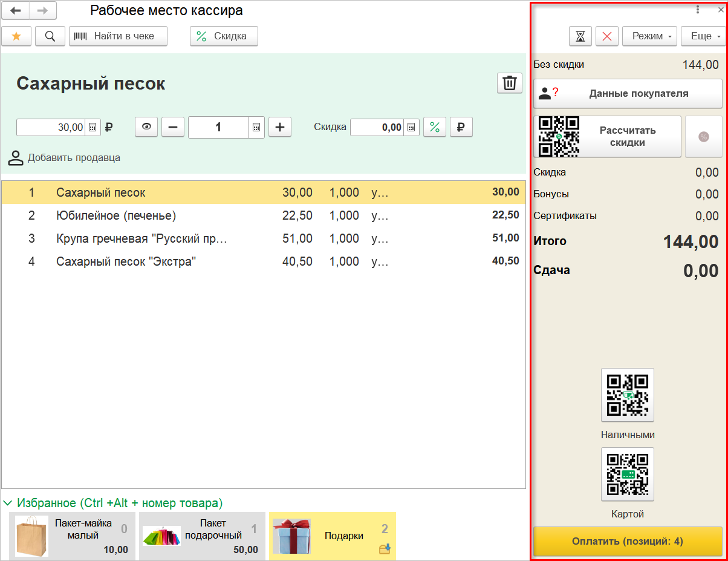The height and width of the screenshot is (561, 728).
Task: Click the hourglass postpone receipt icon
Action: point(580,36)
